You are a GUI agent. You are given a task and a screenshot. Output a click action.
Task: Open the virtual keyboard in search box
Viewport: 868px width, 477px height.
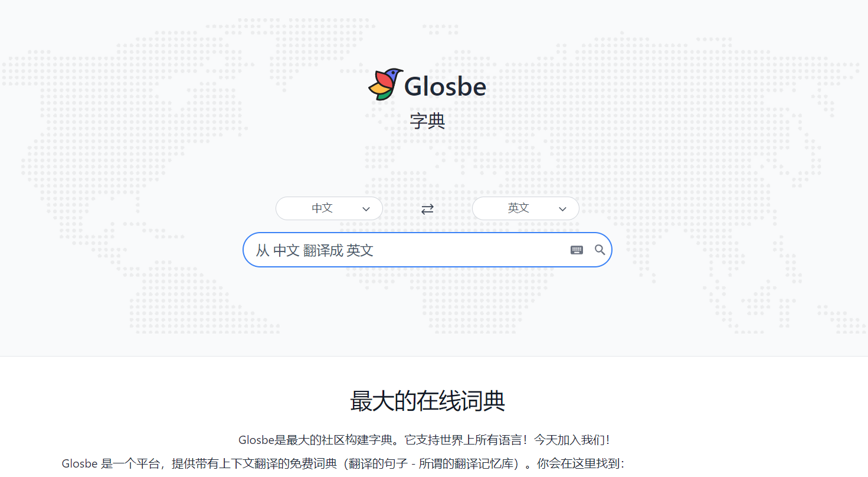(577, 250)
